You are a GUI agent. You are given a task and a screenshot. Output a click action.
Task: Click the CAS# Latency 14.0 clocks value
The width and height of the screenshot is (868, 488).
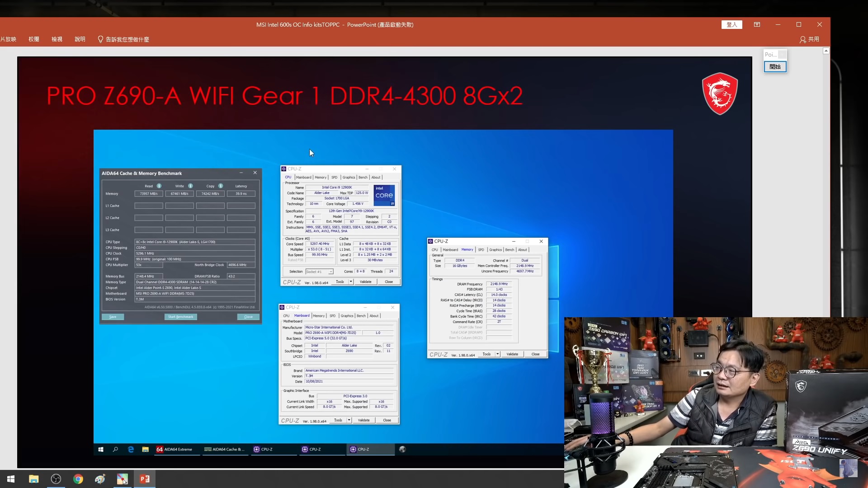[x=499, y=295]
